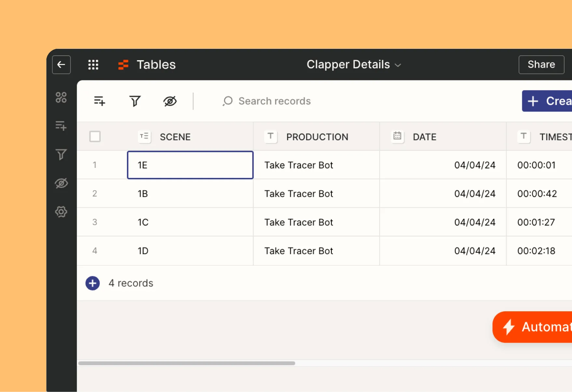Open the filter icon in toolbar

coord(135,101)
